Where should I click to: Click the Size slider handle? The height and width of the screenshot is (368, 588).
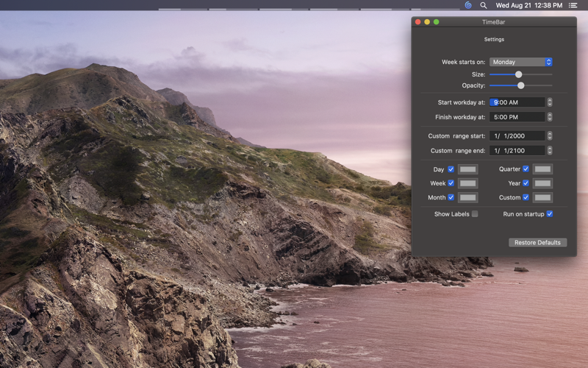(x=518, y=74)
